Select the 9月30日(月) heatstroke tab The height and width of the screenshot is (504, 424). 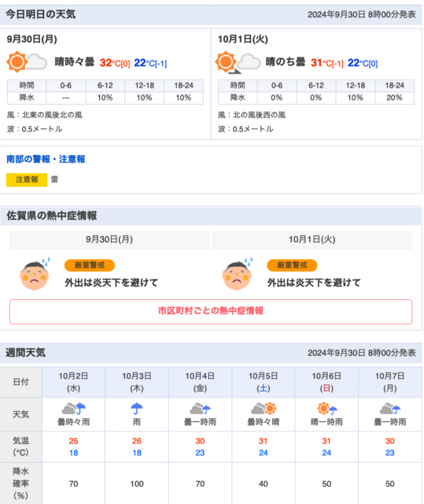109,239
